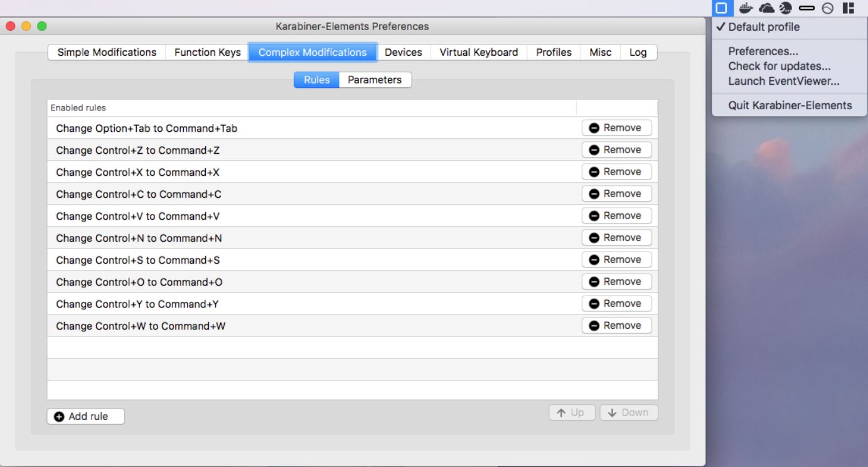
Task: Remove the Option+Tab to Command+Tab rule
Action: [616, 128]
